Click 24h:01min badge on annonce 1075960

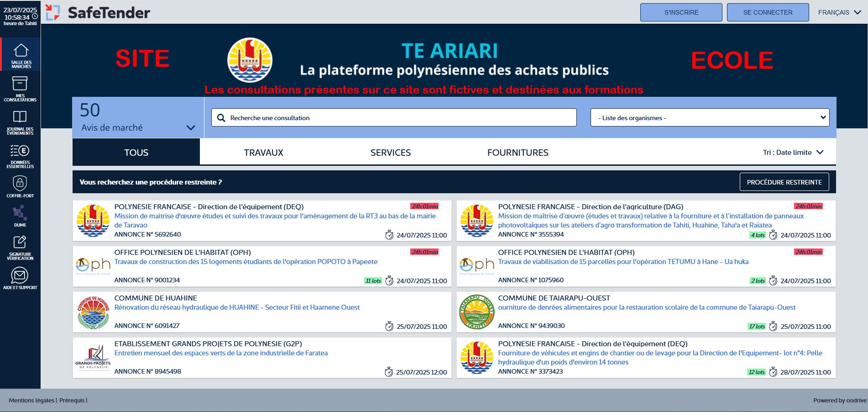click(808, 252)
